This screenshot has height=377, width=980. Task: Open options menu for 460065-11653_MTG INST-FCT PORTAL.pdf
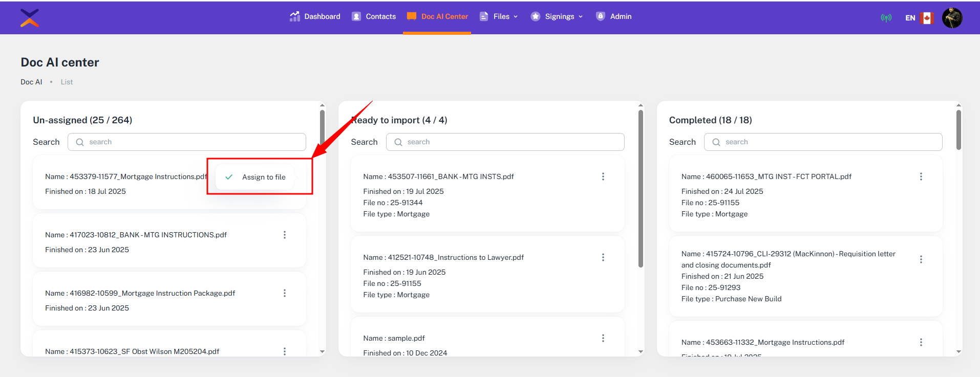921,176
